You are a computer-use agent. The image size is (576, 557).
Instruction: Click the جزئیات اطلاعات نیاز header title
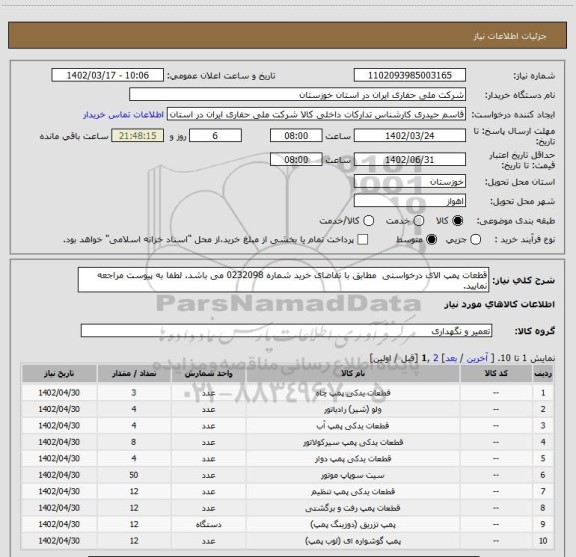(510, 36)
